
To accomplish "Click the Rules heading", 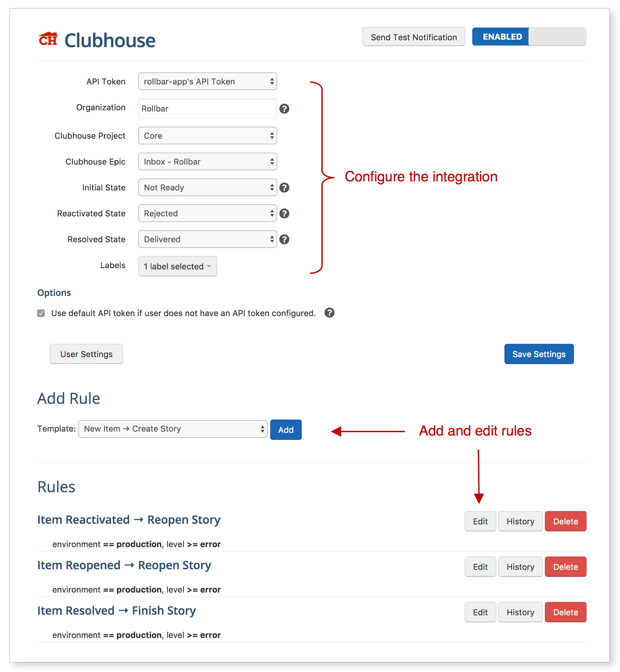I will [56, 487].
